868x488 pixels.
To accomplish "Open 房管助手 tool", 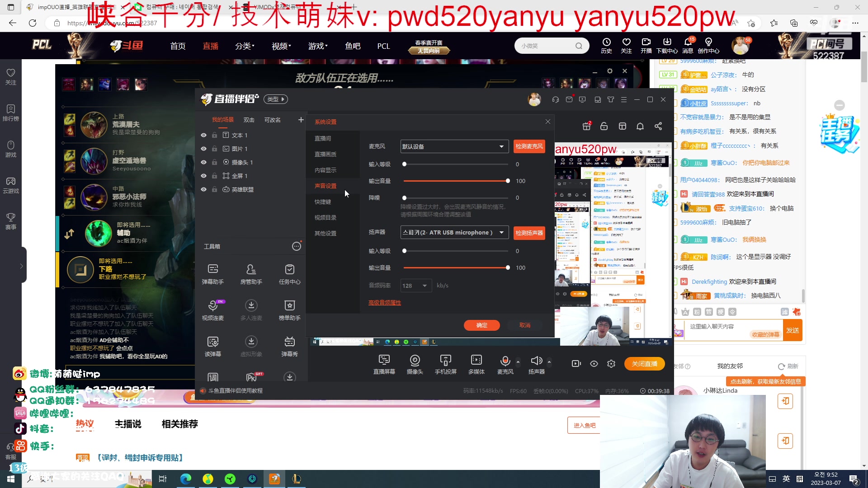I will pos(251,274).
